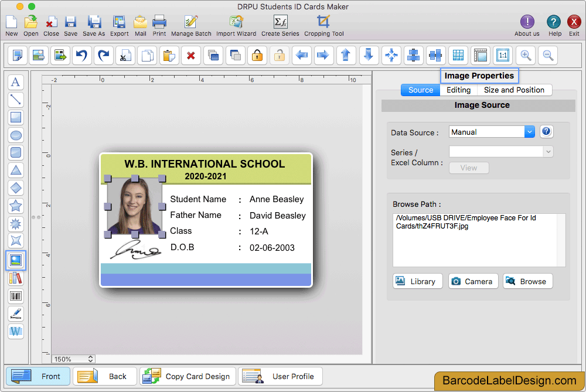Show the Front side of card
This screenshot has width=586, height=392.
38,376
